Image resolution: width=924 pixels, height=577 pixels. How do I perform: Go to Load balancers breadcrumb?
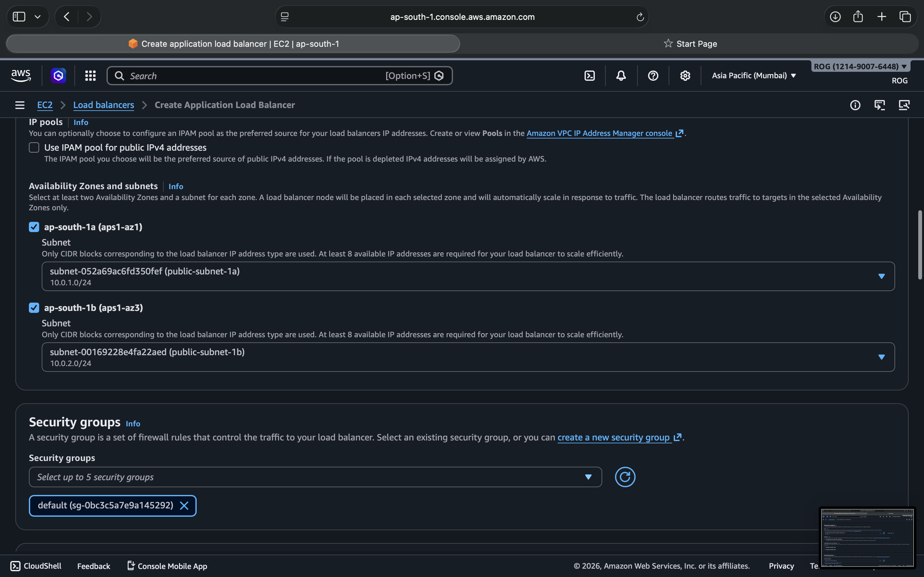tap(104, 105)
